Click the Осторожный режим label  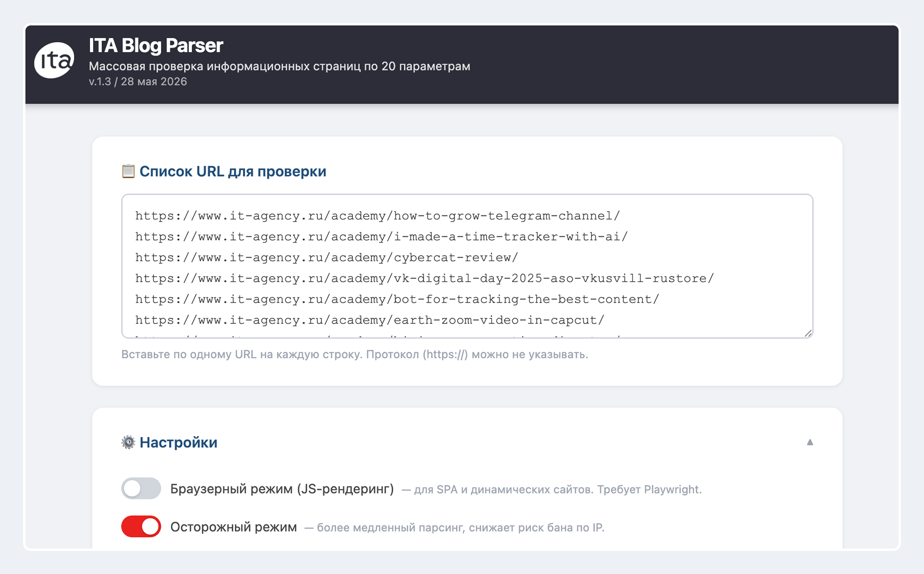[x=233, y=527]
